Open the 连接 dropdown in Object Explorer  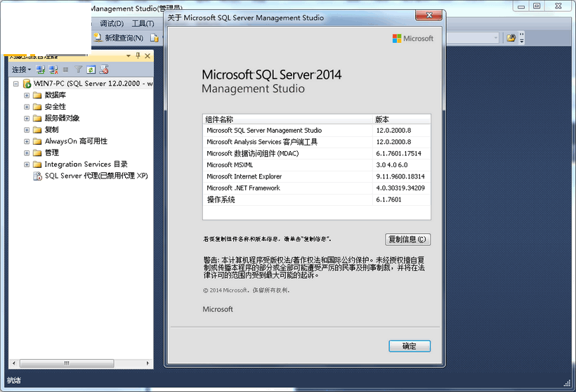tap(21, 70)
